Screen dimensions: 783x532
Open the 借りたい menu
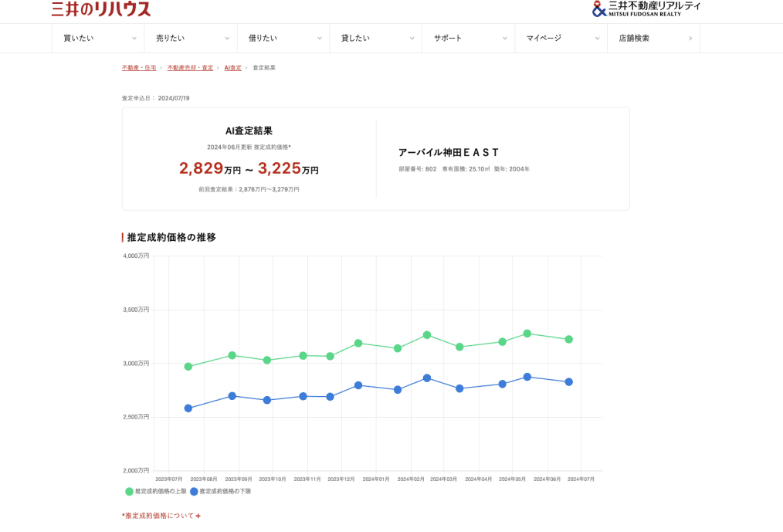pos(283,38)
